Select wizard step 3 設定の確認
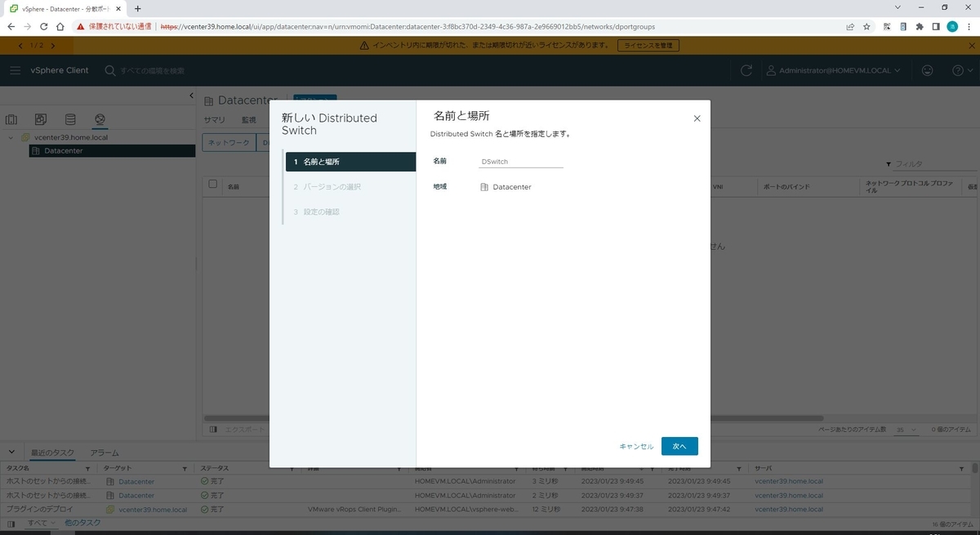This screenshot has width=980, height=535. pyautogui.click(x=350, y=212)
